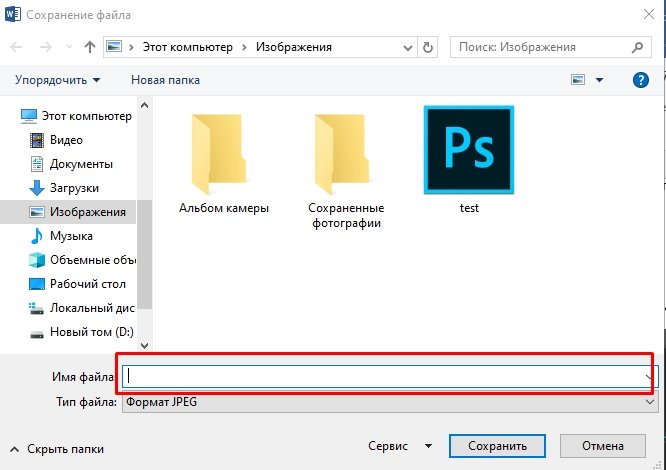Click the view mode icon
The image size is (666, 470).
[578, 80]
